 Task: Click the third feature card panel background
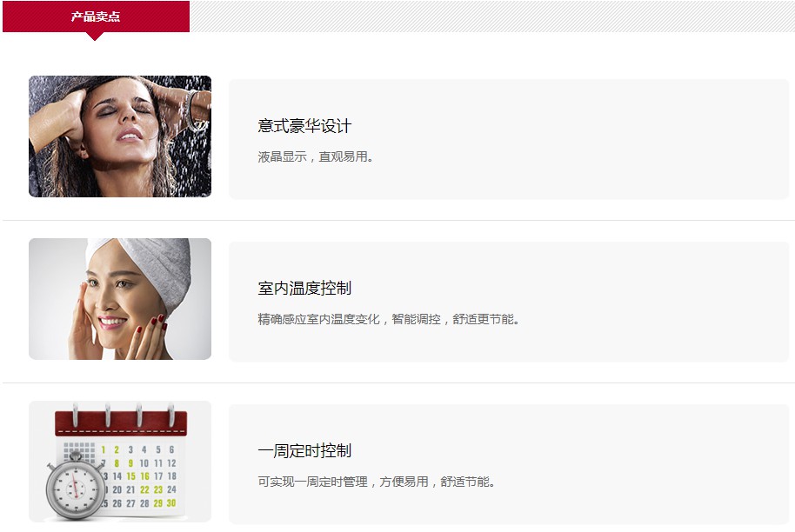coord(509,464)
